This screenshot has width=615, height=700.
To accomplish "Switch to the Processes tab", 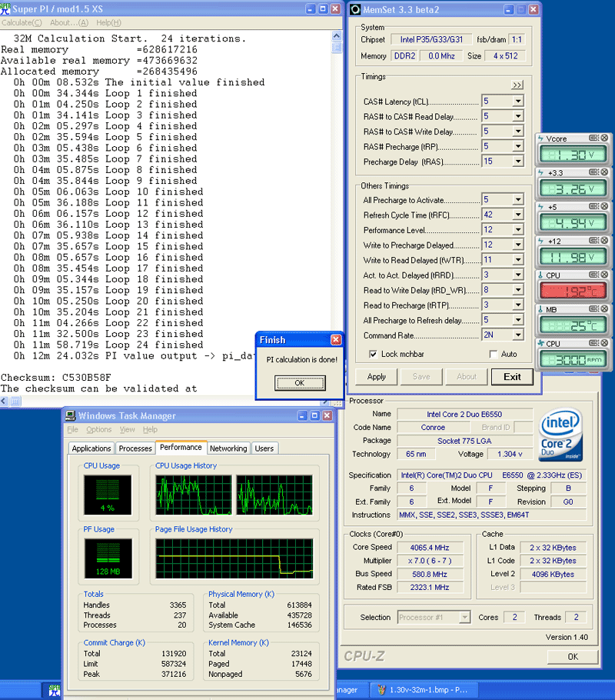I will (135, 448).
